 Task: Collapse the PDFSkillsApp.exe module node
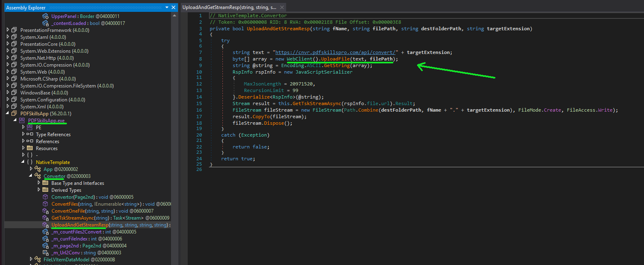point(14,120)
